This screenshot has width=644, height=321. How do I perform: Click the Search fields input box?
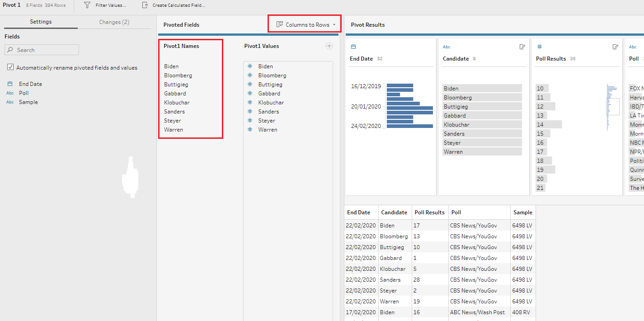tap(42, 50)
